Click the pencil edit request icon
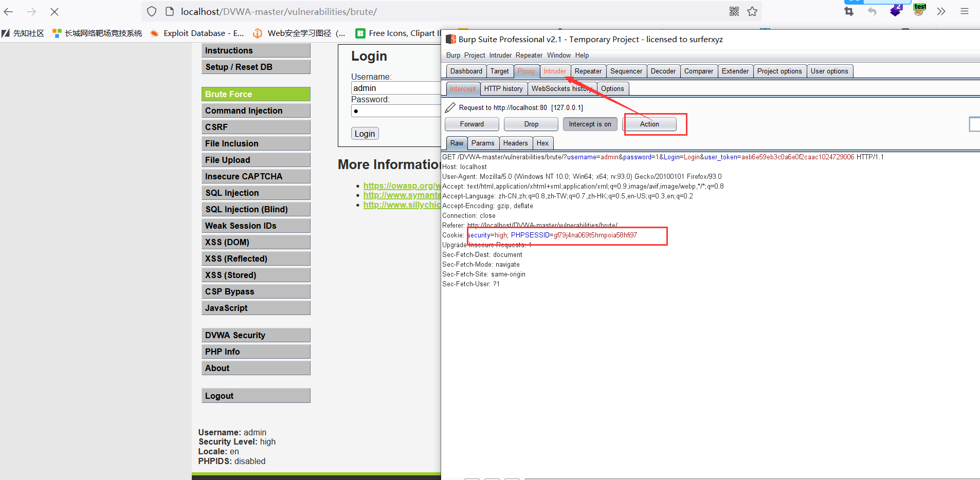This screenshot has height=480, width=980. pos(450,107)
